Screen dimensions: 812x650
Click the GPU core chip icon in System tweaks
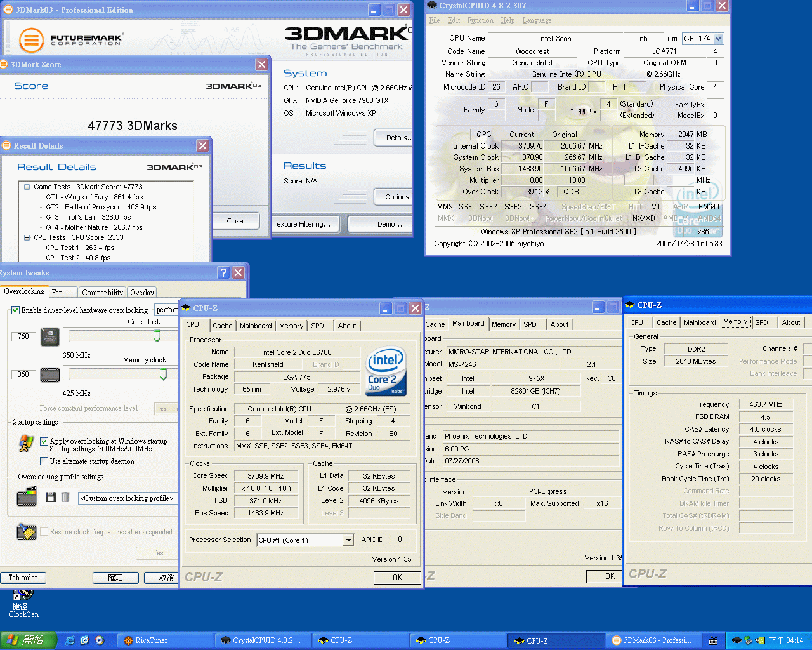pos(50,336)
